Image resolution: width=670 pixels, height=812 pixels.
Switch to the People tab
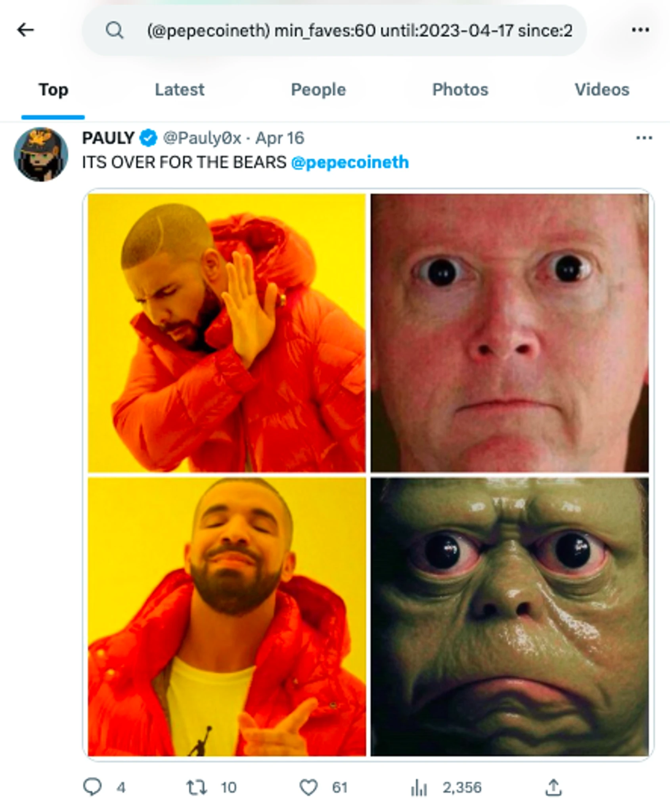point(318,90)
